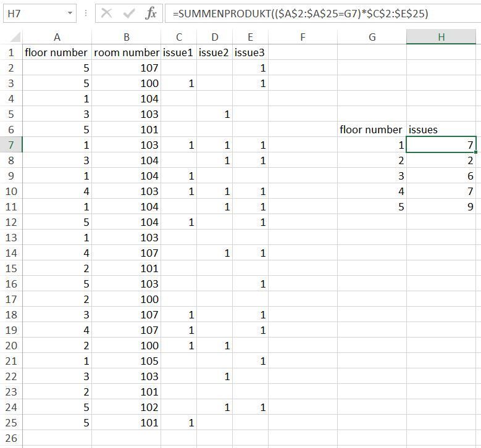Select cell B21 with room 105
Image resolution: width=481 pixels, height=448 pixels.
coord(127,361)
